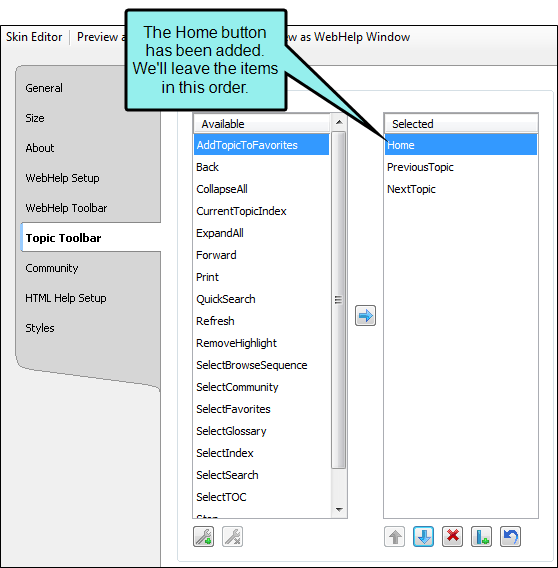Select the General tab
The width and height of the screenshot is (558, 568).
pyautogui.click(x=44, y=88)
